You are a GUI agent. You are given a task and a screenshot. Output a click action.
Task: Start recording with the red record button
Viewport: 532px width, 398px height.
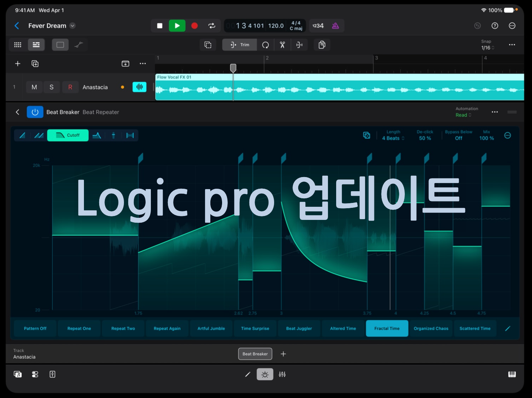[194, 25]
